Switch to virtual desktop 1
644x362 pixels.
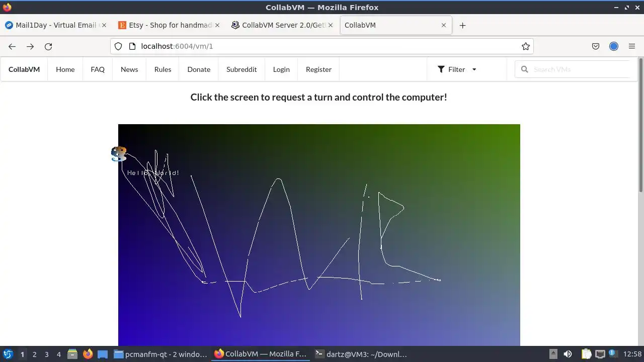(x=22, y=354)
